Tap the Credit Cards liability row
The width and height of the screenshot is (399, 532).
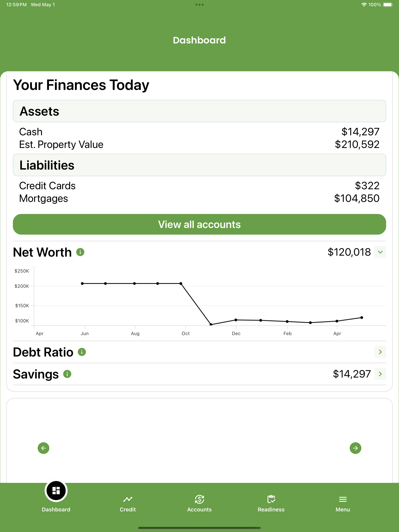click(199, 186)
